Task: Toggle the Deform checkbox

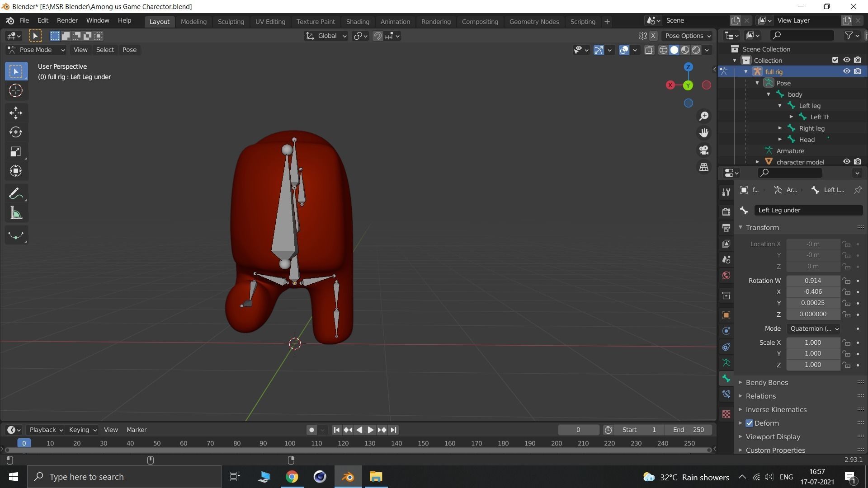Action: coord(749,423)
